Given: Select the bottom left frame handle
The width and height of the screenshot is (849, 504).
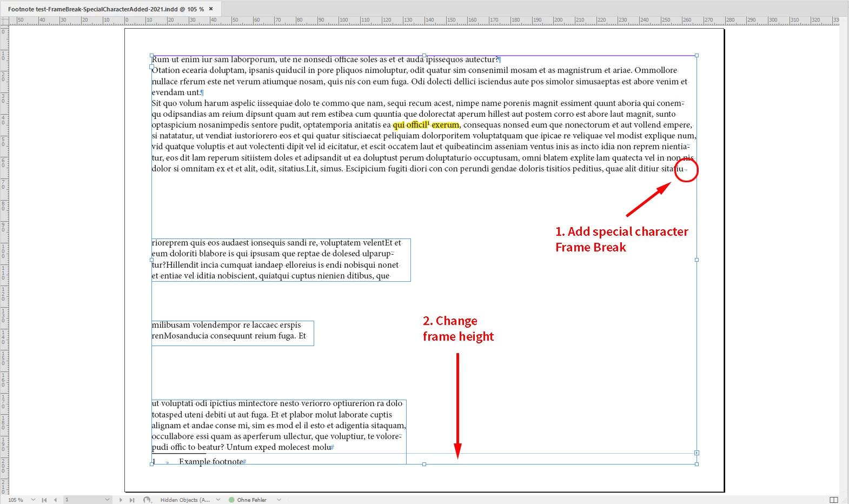Looking at the screenshot, I should 152,464.
